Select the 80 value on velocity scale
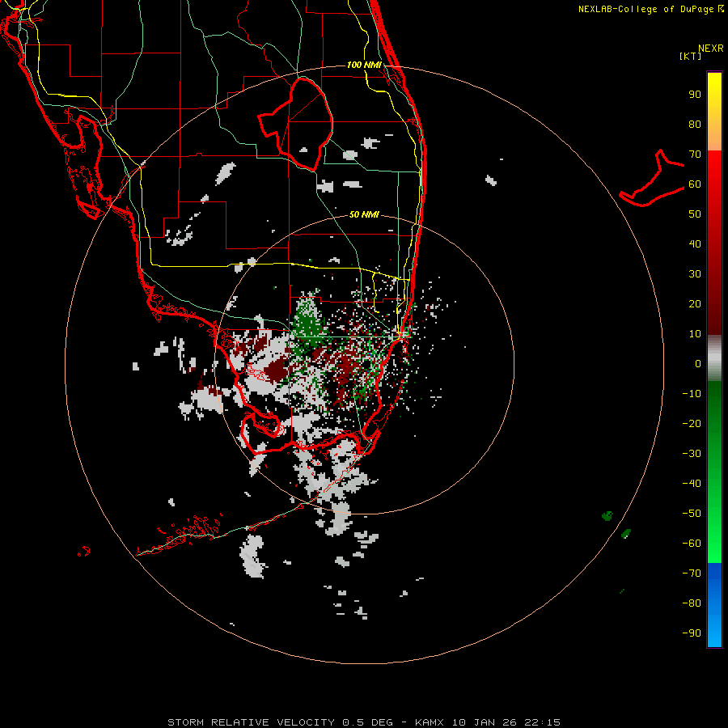This screenshot has height=728, width=728. pyautogui.click(x=695, y=125)
